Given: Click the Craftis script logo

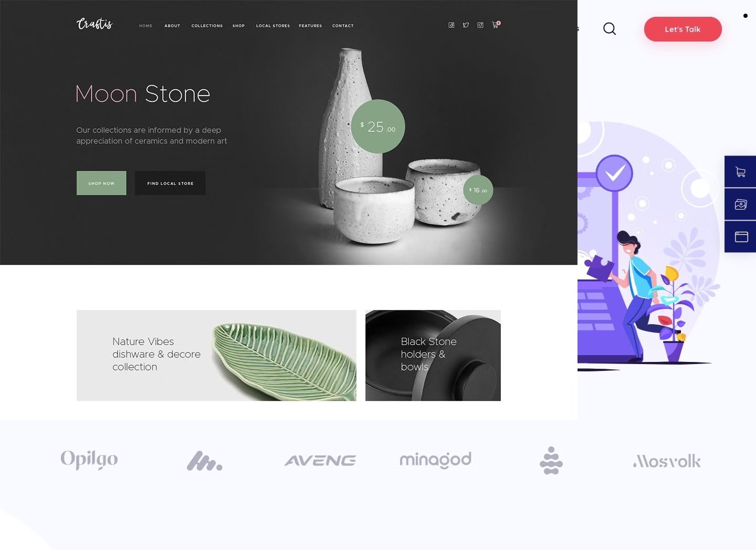Looking at the screenshot, I should pos(94,24).
